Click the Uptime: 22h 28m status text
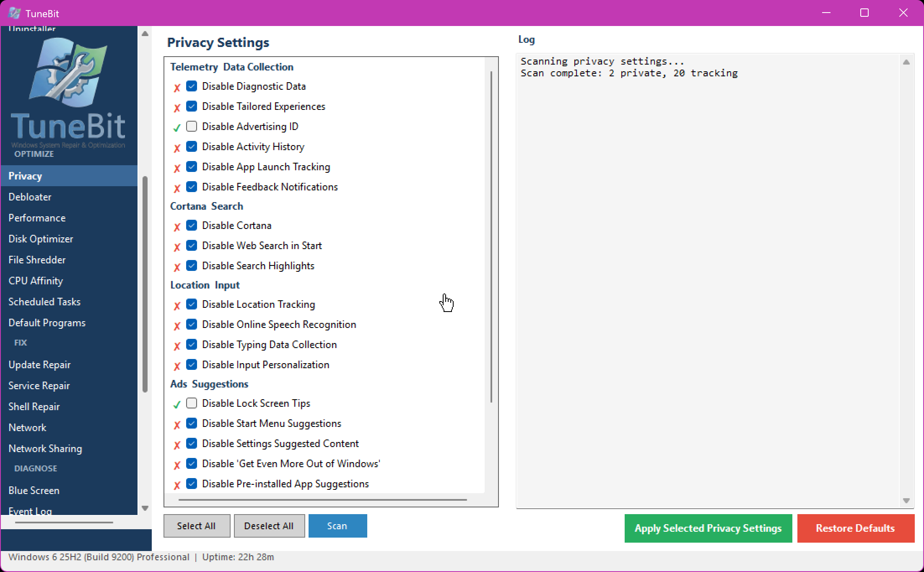The image size is (924, 572). coord(238,557)
